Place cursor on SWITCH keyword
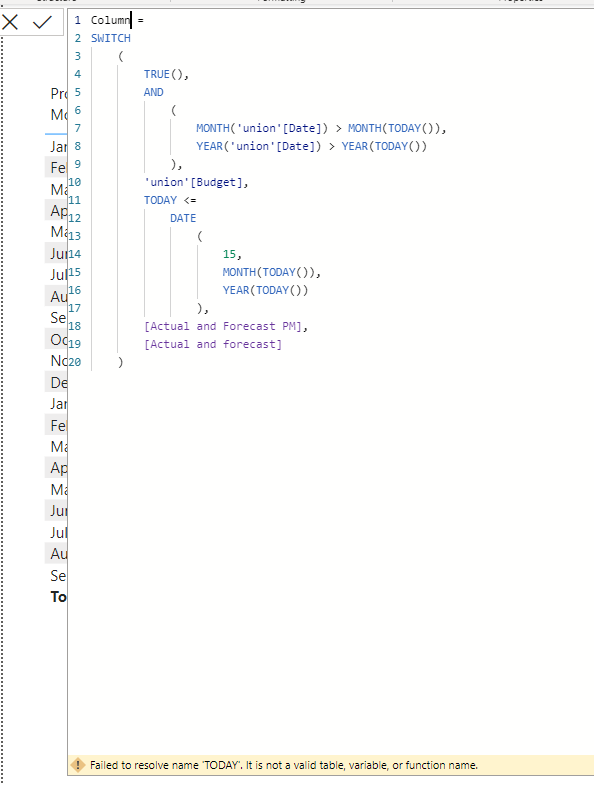 pos(111,38)
